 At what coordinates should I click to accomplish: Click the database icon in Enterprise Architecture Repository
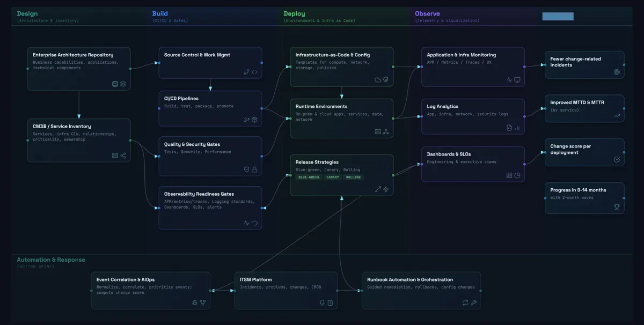point(115,84)
